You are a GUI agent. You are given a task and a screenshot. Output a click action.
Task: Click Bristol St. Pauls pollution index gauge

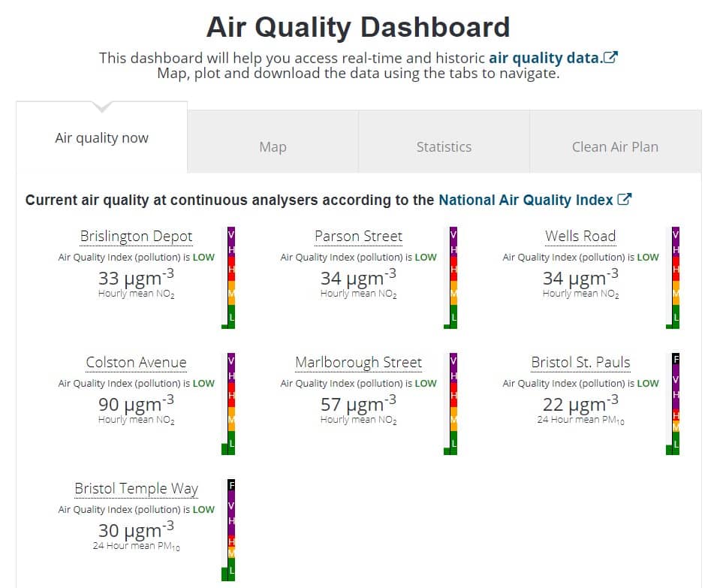pyautogui.click(x=673, y=404)
